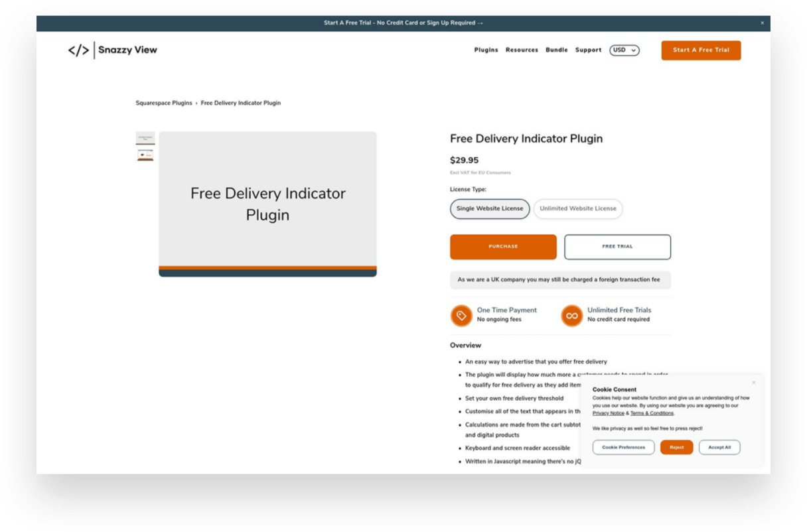The height and width of the screenshot is (532, 807).
Task: Reject cookies in the consent popup
Action: (676, 447)
